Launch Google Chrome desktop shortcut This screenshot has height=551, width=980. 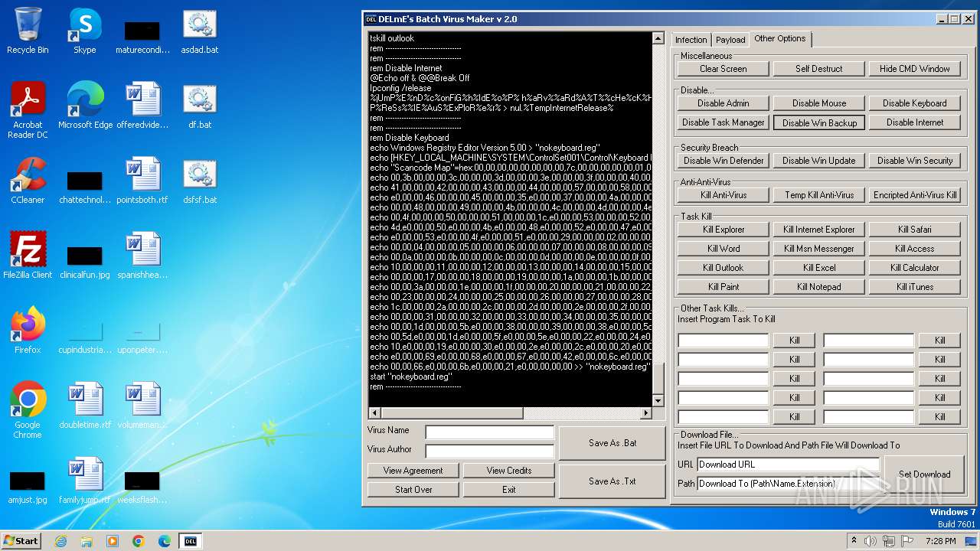point(28,411)
